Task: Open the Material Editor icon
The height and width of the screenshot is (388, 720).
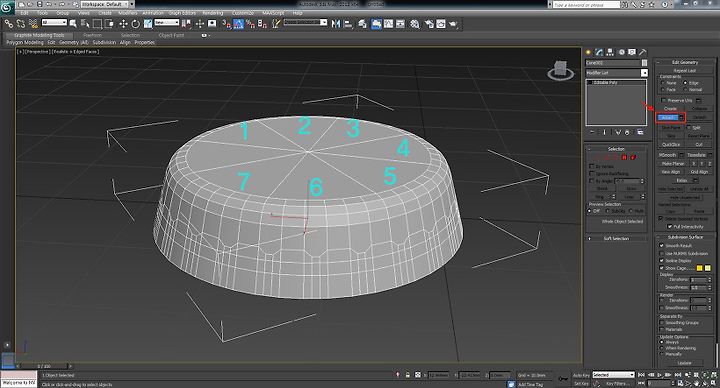Action: (415, 23)
